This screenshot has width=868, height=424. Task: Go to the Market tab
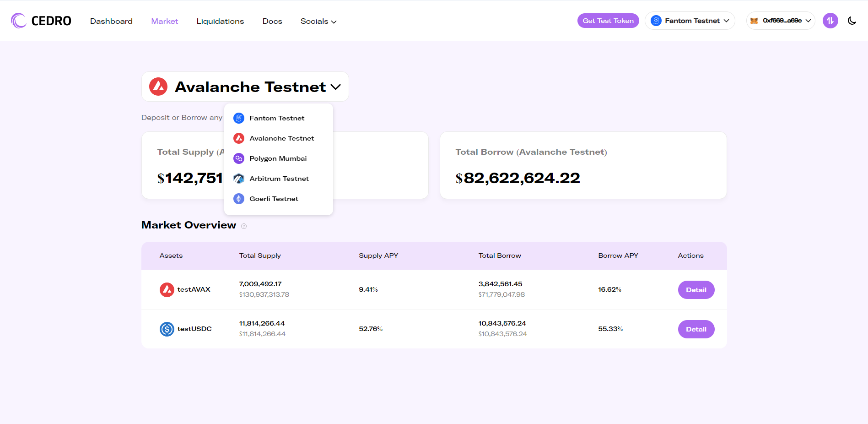coord(165,21)
